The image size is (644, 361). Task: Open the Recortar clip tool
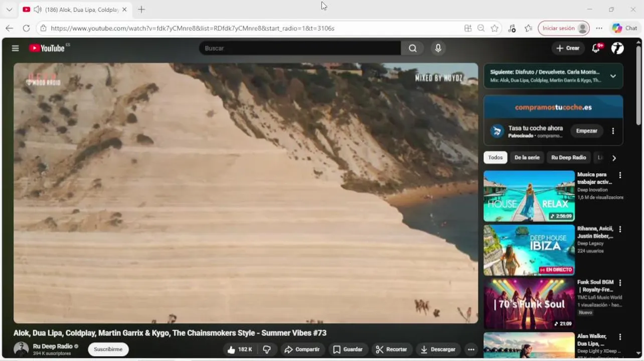pos(392,349)
